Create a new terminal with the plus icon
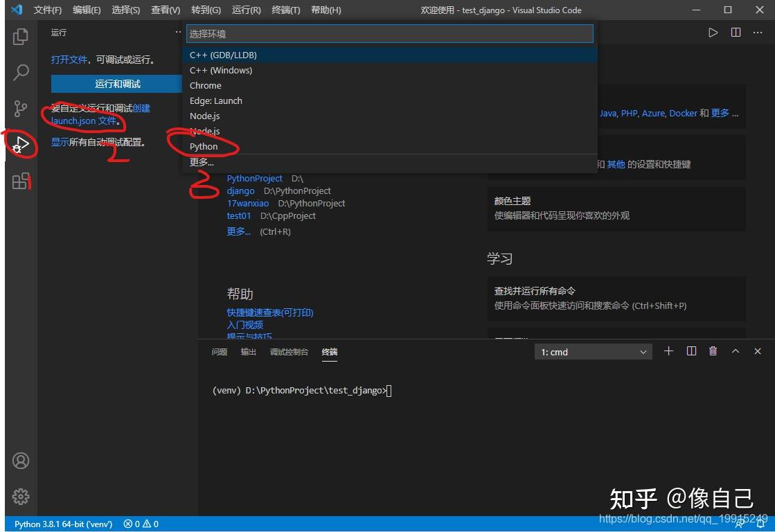The image size is (775, 532). pos(668,351)
